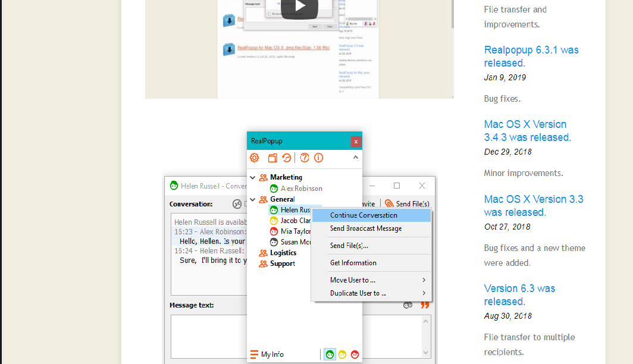Image resolution: width=633 pixels, height=364 pixels.
Task: Open the about info icon
Action: point(318,158)
